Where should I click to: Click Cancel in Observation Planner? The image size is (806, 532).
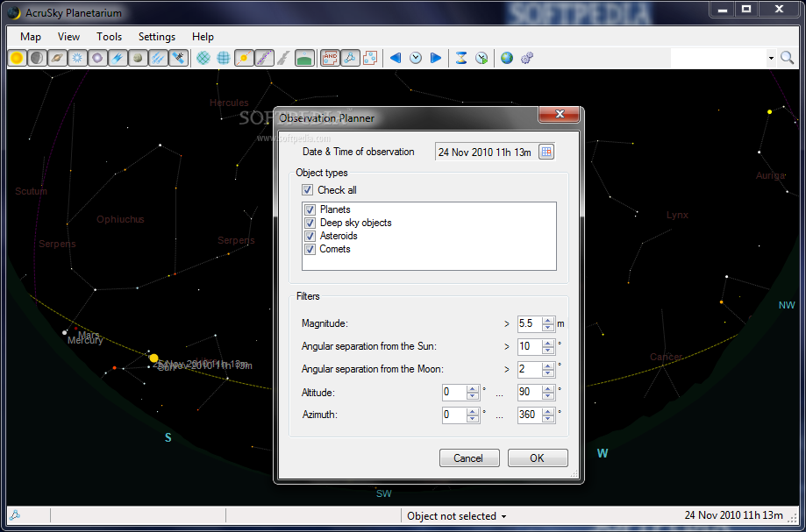(469, 458)
